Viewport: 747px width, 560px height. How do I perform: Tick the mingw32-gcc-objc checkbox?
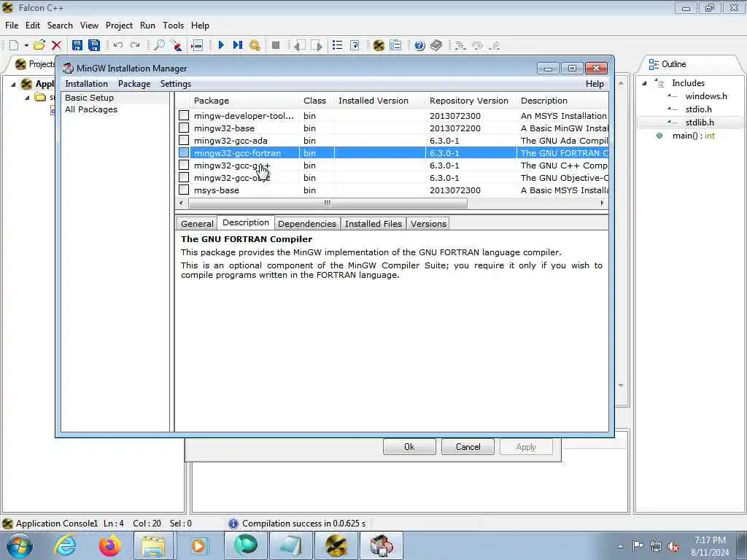coord(184,178)
